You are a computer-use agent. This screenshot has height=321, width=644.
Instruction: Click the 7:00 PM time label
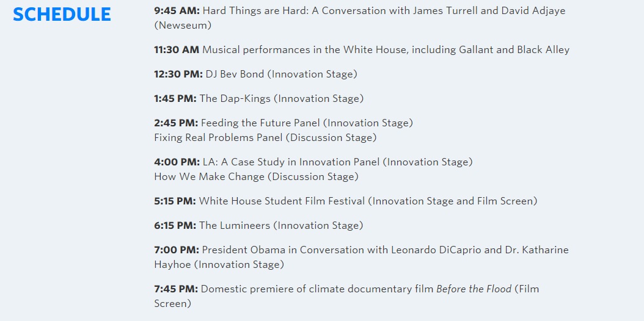(x=177, y=250)
